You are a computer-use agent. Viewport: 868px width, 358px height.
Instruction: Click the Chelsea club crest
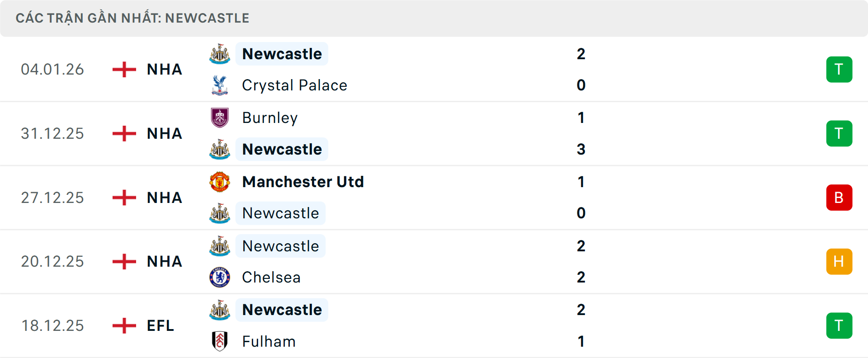click(219, 277)
